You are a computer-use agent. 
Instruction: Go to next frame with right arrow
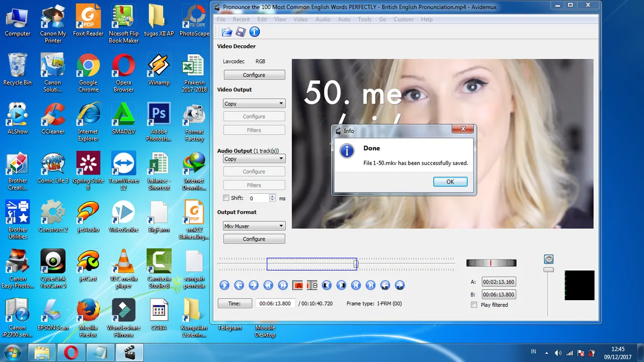(x=254, y=285)
